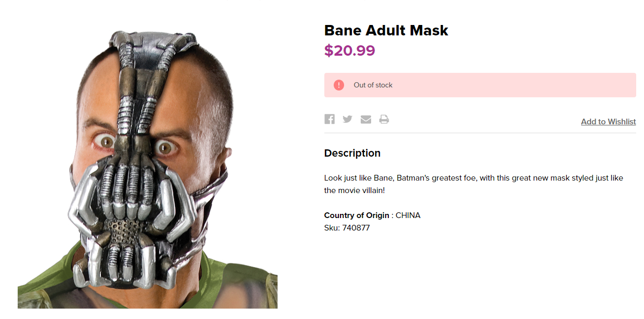Share product on Facebook
The image size is (644, 319).
click(x=330, y=119)
